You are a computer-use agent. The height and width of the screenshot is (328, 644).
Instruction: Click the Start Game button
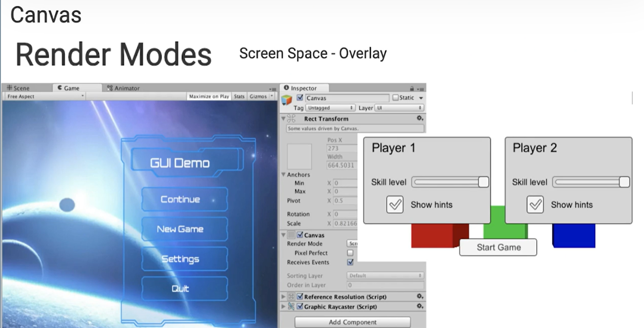498,247
